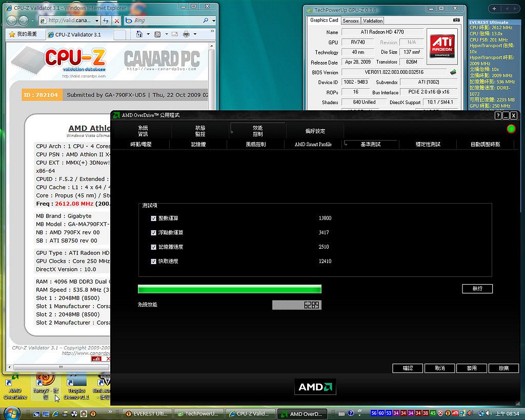
Task: Click the volume speaker icon in the system tray
Action: pyautogui.click(x=489, y=413)
